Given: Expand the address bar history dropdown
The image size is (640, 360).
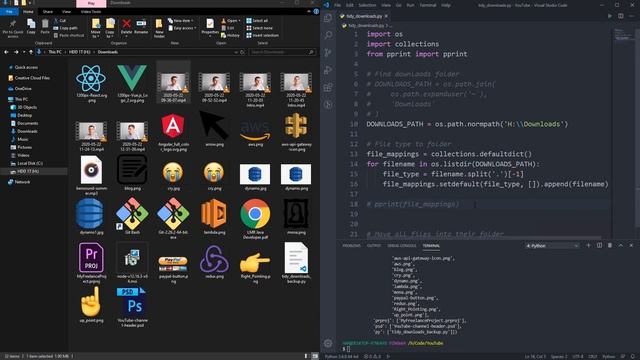Looking at the screenshot, I should pyautogui.click(x=236, y=52).
